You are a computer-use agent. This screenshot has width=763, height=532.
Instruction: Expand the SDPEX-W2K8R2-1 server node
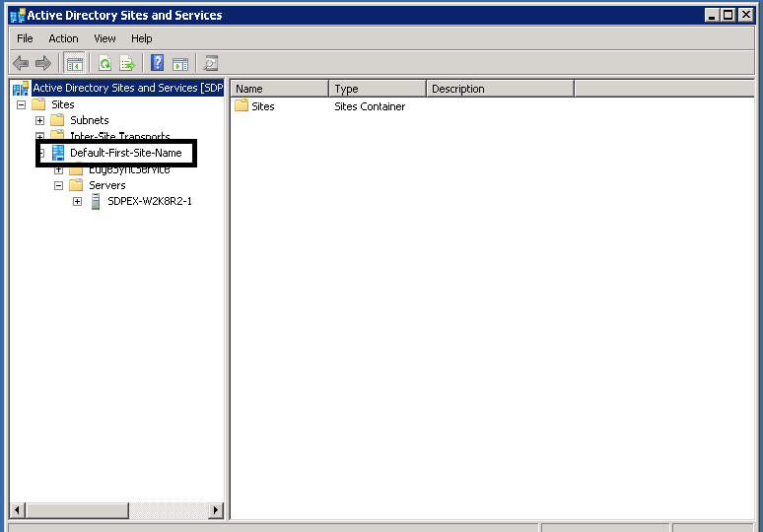(77, 201)
